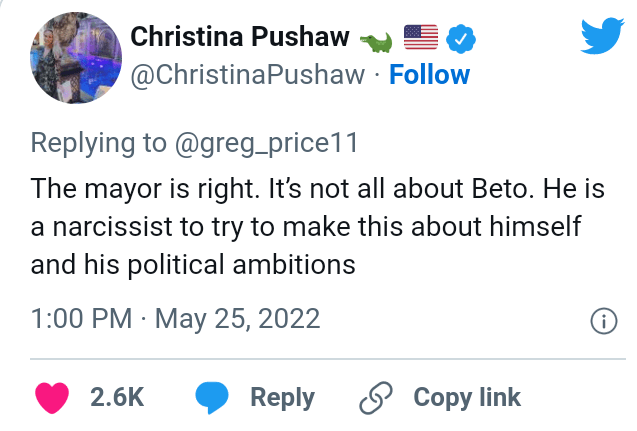The height and width of the screenshot is (431, 637).
Task: Click the chain link icon
Action: pyautogui.click(x=374, y=397)
